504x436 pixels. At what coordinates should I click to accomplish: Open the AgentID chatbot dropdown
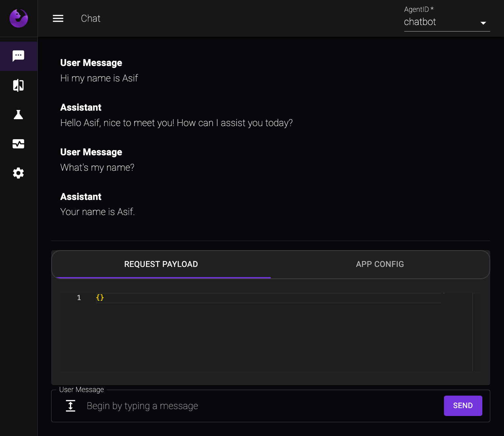click(x=447, y=22)
